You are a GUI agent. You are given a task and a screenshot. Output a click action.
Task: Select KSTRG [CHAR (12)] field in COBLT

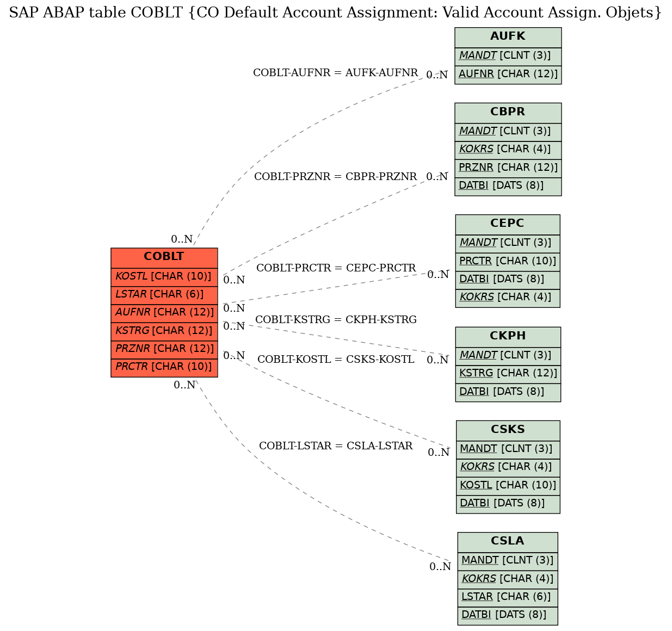pyautogui.click(x=164, y=331)
